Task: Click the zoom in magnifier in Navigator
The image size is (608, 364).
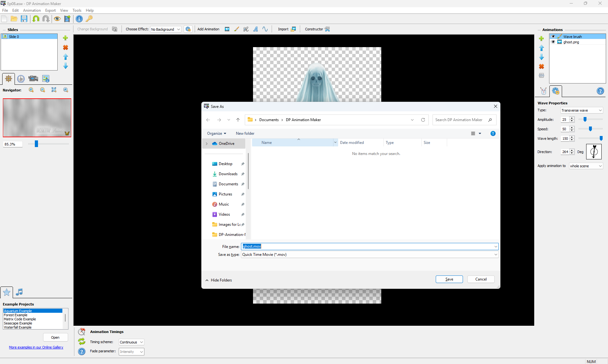Action: click(x=31, y=90)
